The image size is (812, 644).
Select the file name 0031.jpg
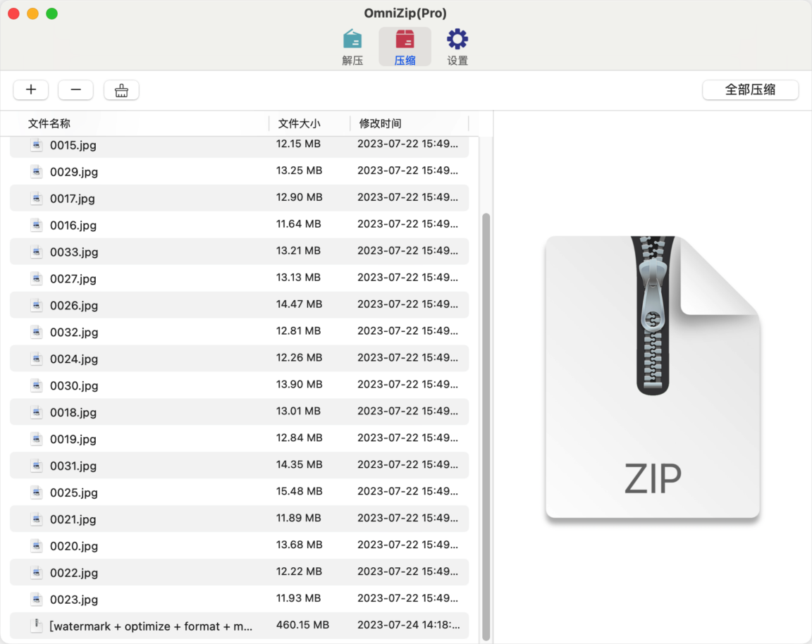73,466
